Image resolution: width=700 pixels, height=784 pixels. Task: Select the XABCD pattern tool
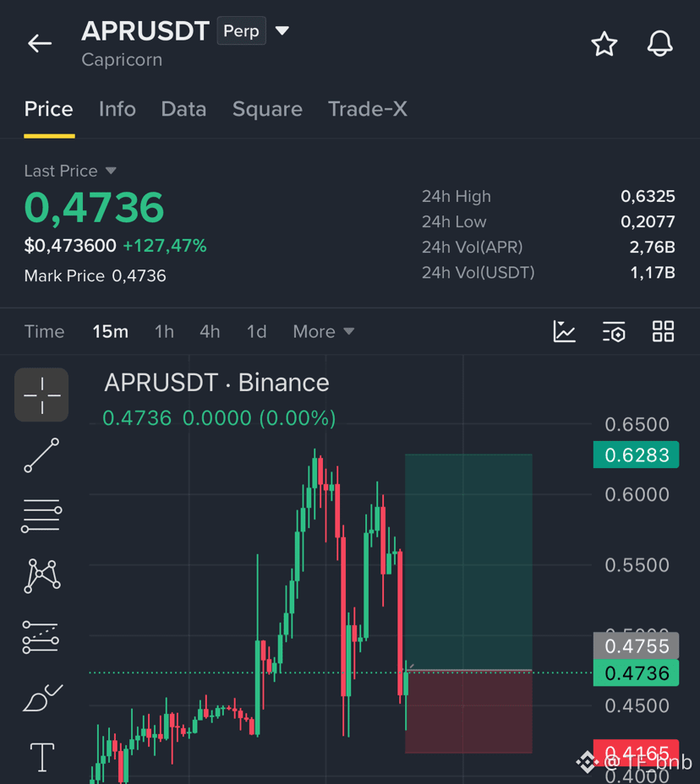(x=42, y=576)
